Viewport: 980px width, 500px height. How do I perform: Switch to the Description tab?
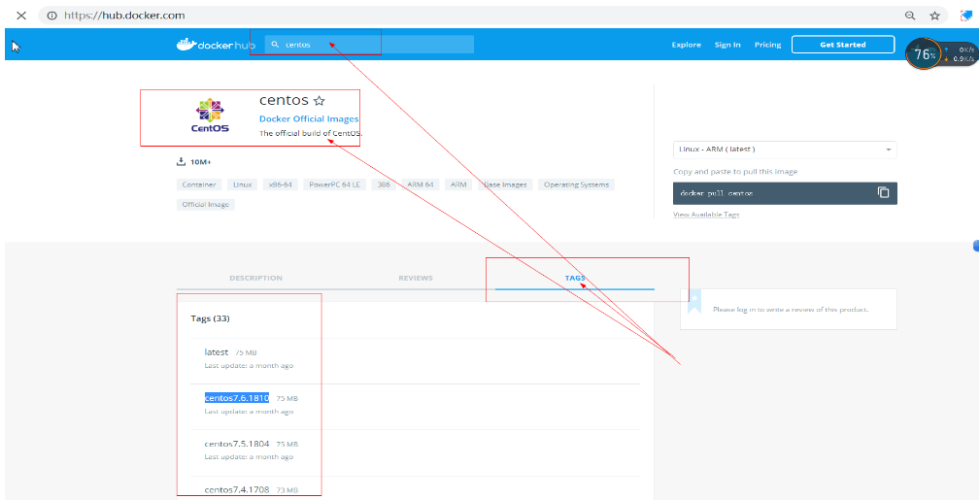click(x=255, y=278)
